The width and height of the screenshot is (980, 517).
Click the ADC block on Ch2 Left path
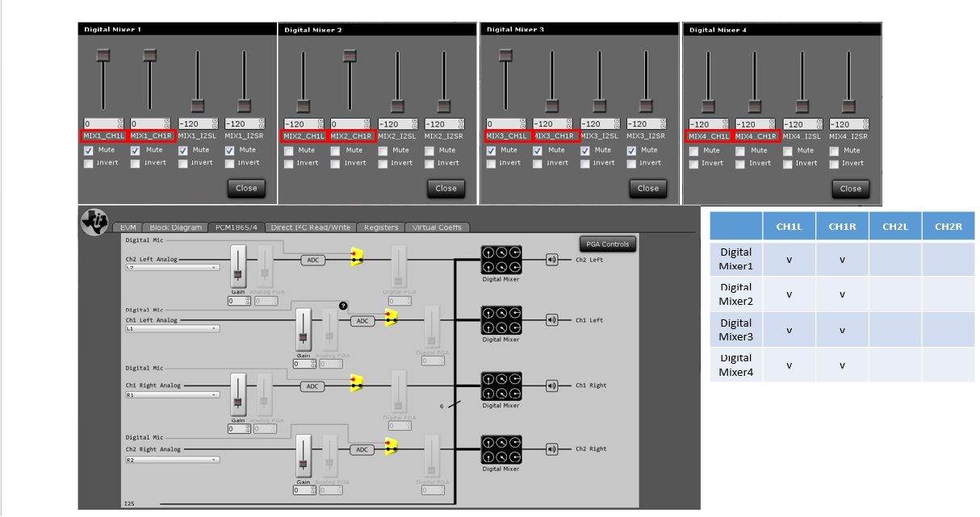313,260
